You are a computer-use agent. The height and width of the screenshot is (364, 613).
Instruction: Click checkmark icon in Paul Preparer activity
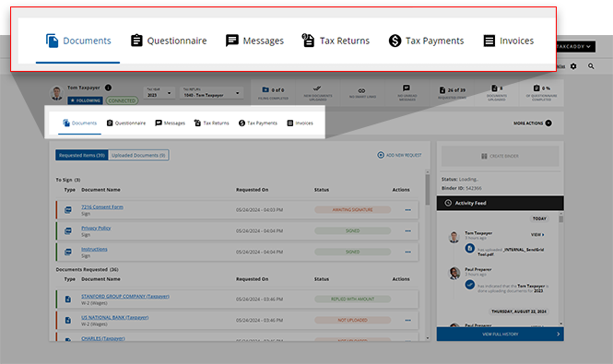click(x=470, y=285)
